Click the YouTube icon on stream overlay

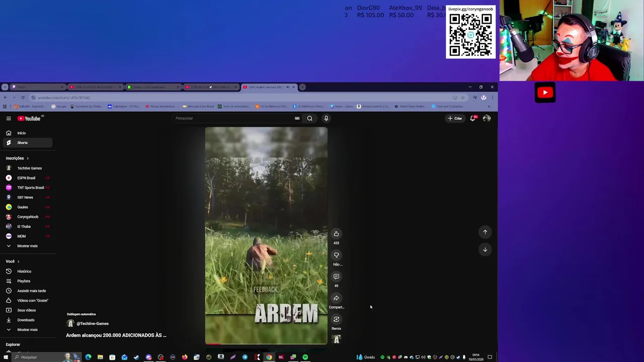(x=545, y=93)
